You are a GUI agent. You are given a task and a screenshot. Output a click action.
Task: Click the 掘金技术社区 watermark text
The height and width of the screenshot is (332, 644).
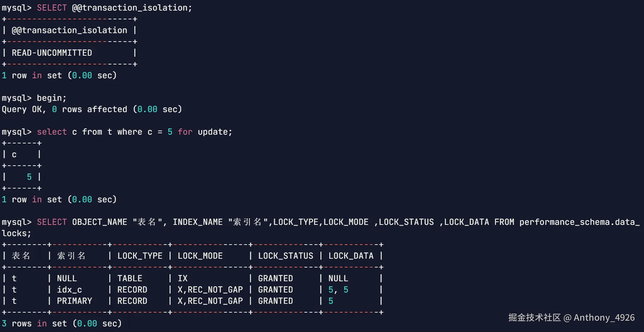[534, 318]
